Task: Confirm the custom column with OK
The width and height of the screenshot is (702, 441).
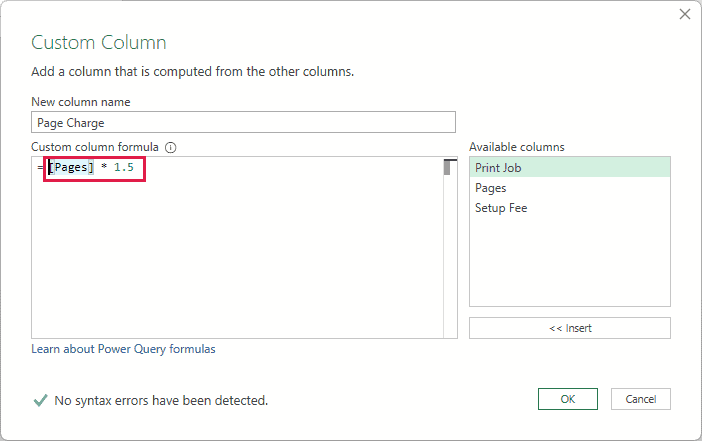Action: pyautogui.click(x=568, y=399)
